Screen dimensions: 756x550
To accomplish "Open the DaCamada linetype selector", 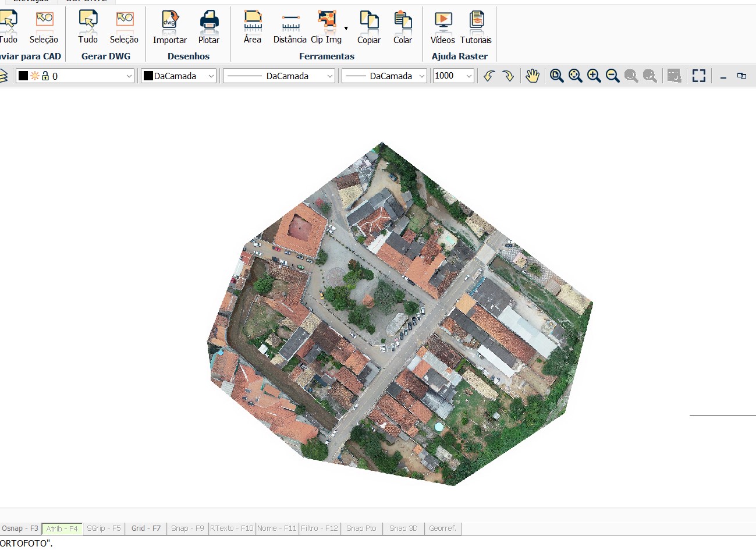I will tap(278, 76).
